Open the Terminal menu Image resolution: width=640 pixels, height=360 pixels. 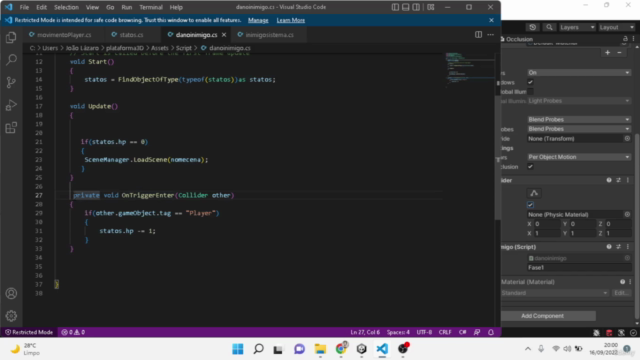coord(151,7)
